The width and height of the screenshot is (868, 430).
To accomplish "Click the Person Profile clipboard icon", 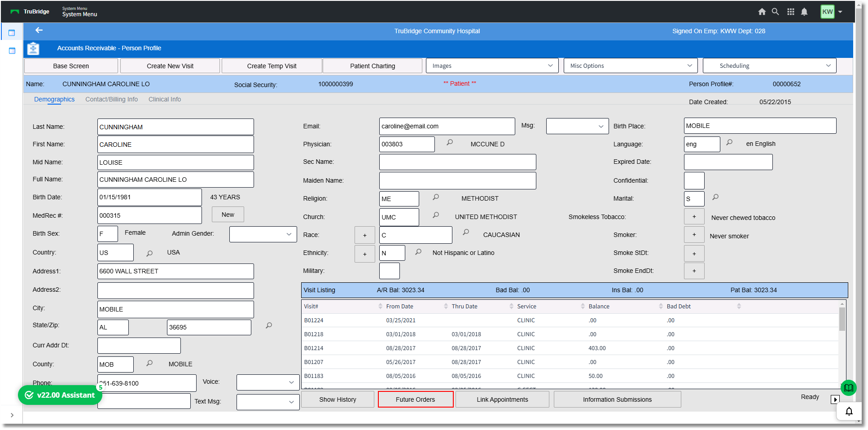I will pyautogui.click(x=33, y=48).
